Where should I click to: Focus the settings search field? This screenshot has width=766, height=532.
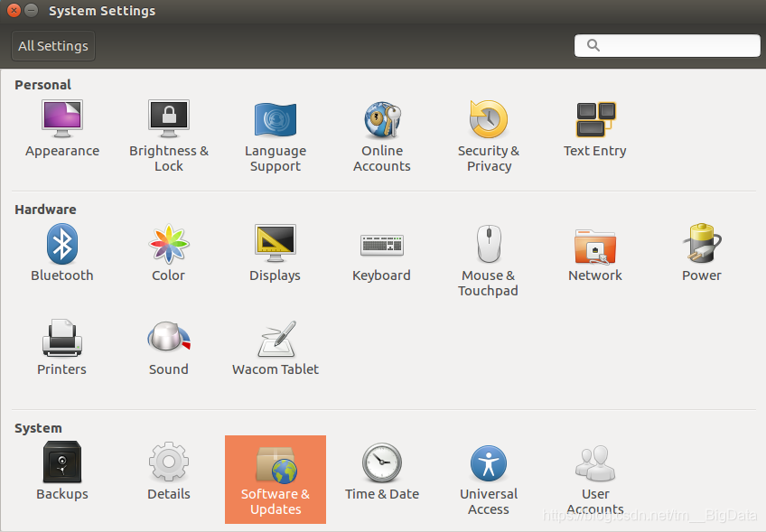click(x=668, y=45)
